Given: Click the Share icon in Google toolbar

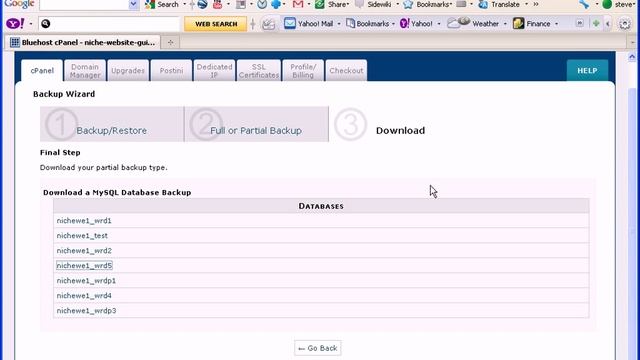Looking at the screenshot, I should point(320,4).
